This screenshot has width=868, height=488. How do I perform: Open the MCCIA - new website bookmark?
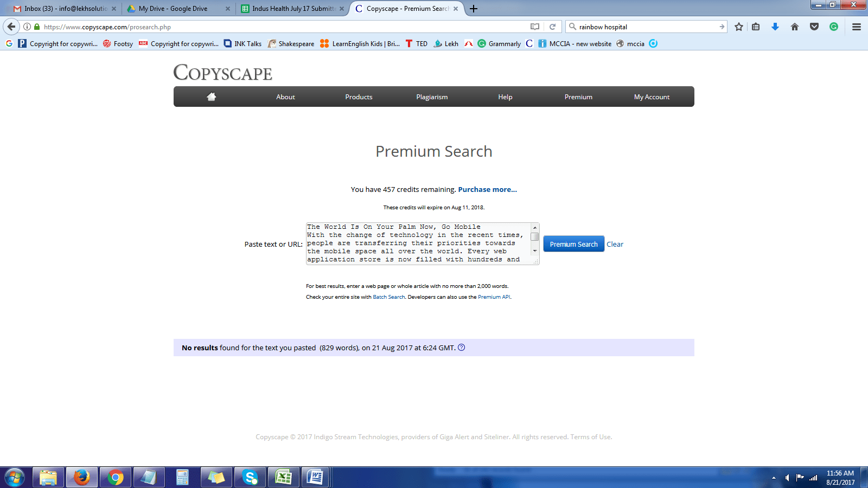575,43
